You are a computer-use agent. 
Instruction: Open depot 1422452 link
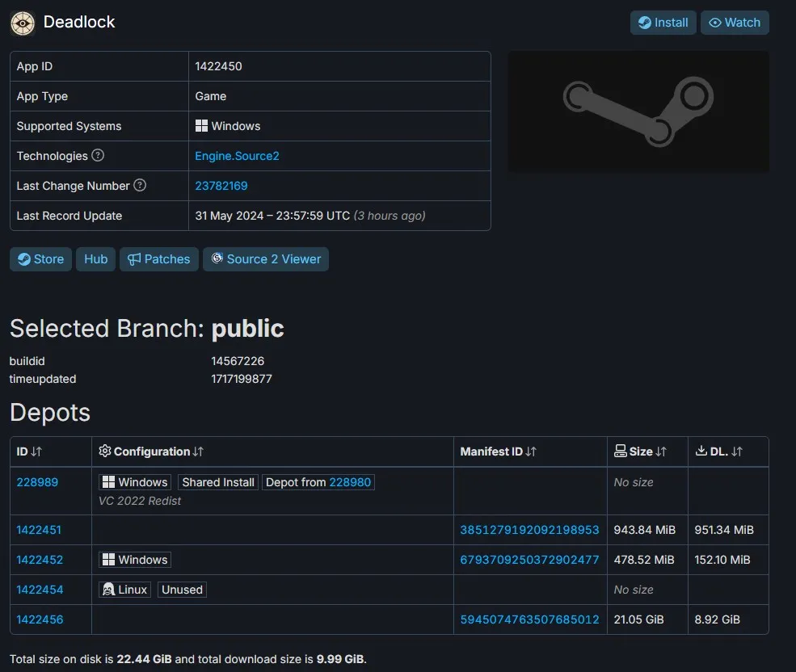pos(40,560)
